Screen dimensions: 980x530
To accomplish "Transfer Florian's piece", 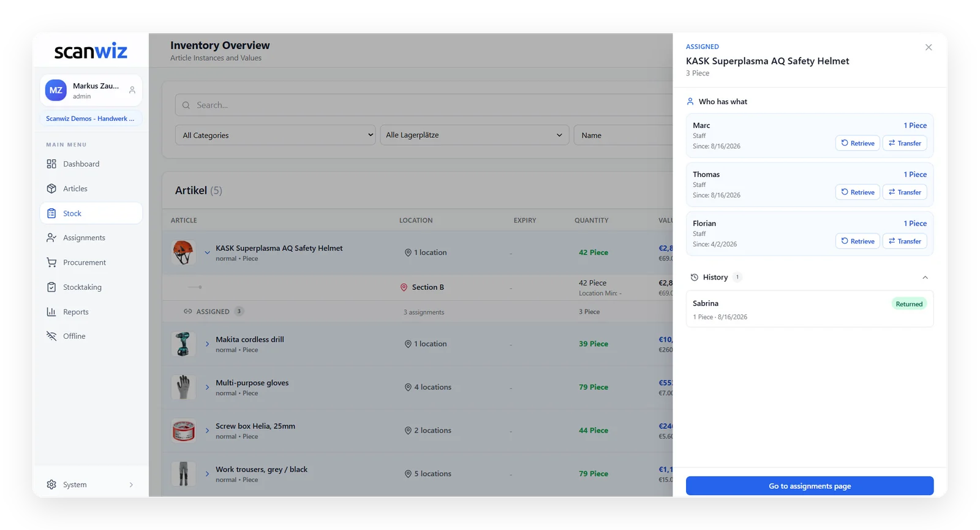I will pos(905,241).
